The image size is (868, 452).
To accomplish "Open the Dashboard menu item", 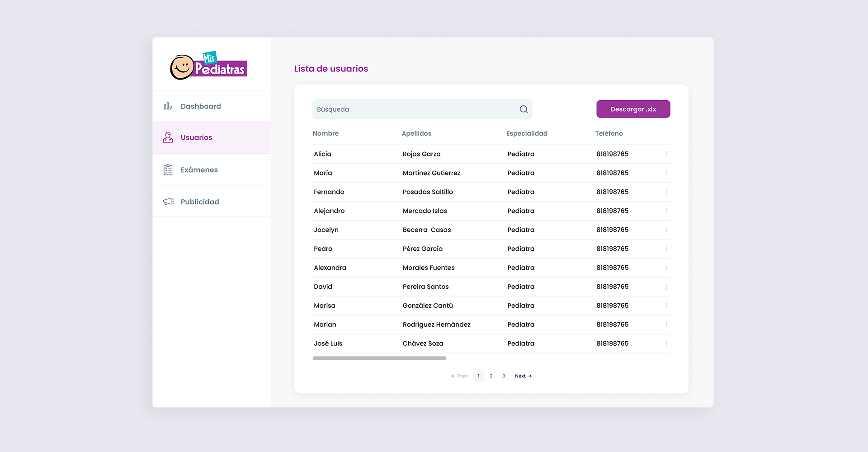I will (201, 106).
